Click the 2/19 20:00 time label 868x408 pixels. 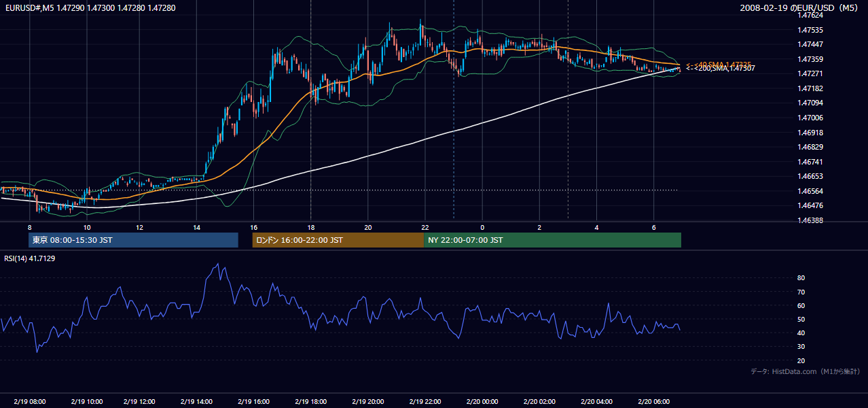click(367, 401)
